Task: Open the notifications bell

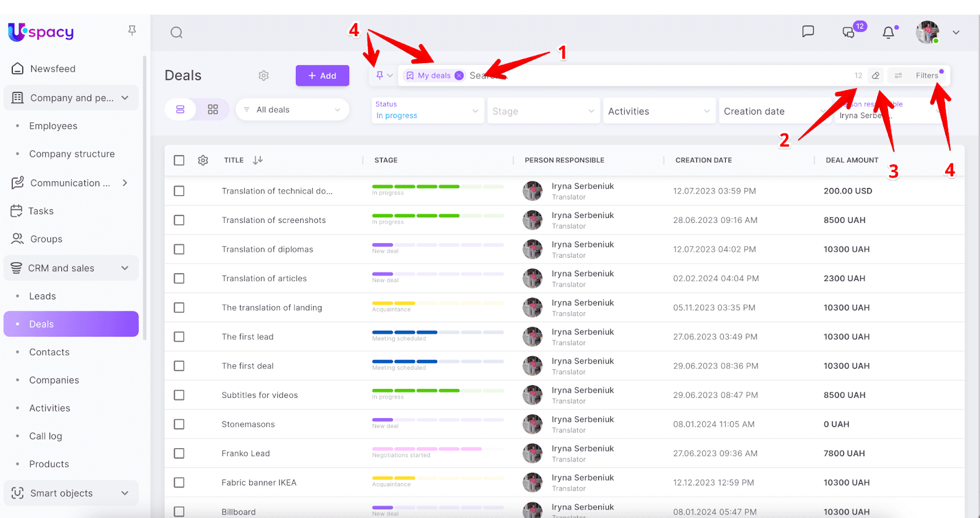Action: pyautogui.click(x=888, y=32)
